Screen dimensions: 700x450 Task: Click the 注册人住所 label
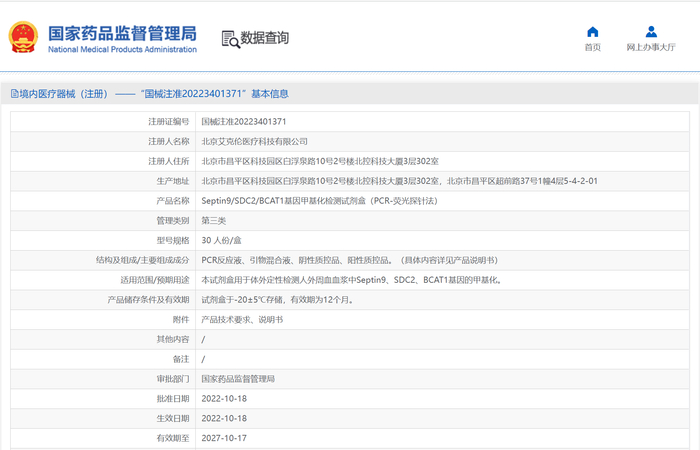tap(169, 161)
